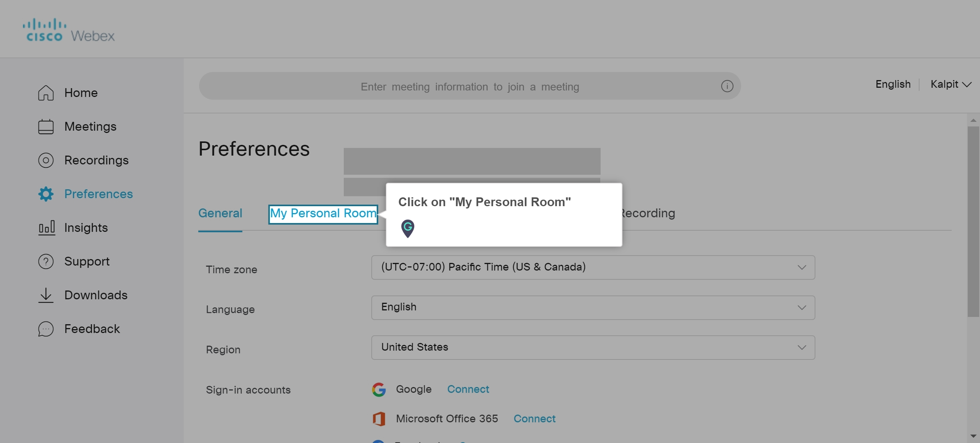
Task: Connect Microsoft Office 365 account
Action: coord(534,418)
